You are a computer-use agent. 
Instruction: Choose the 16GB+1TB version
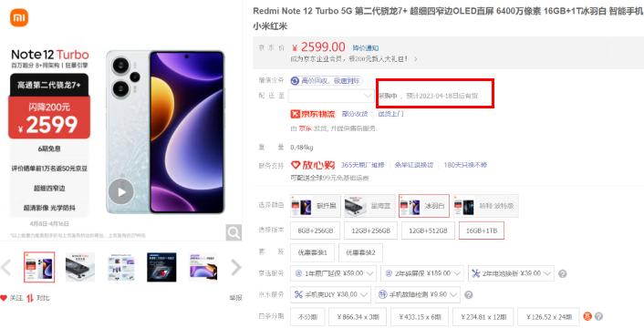click(482, 231)
